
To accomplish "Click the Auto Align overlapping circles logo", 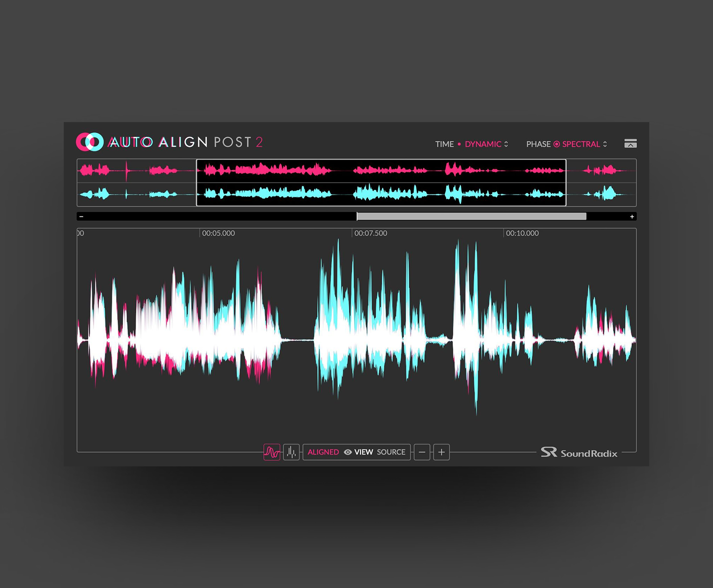I will point(90,142).
